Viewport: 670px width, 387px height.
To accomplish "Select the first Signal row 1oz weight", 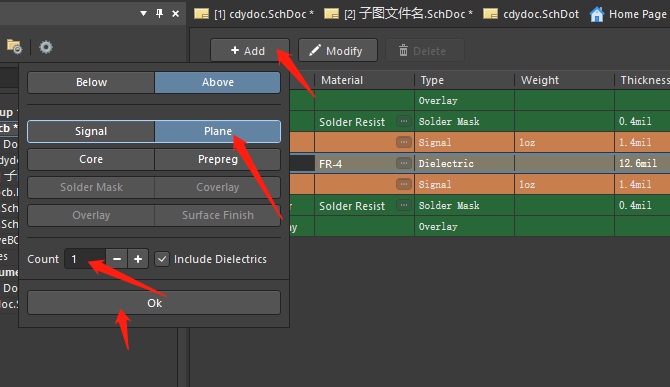I will (564, 142).
